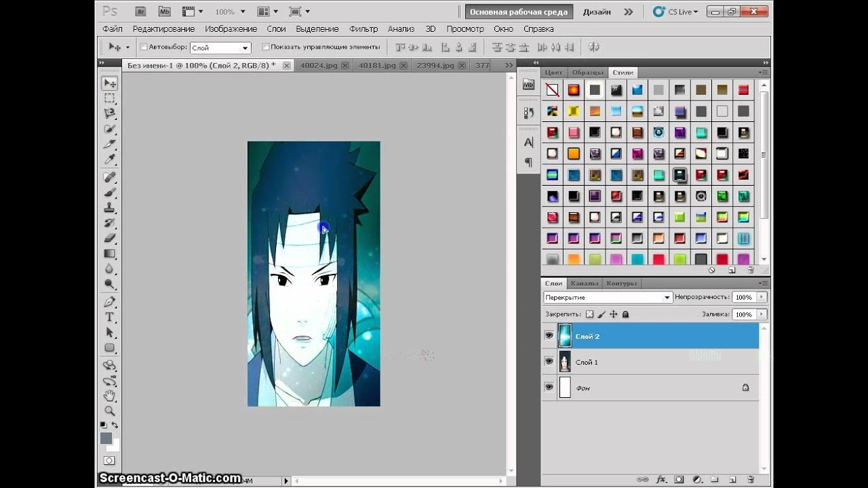Activate Основная рабочая среда workspace
Screen dimensions: 868x488
(519, 12)
